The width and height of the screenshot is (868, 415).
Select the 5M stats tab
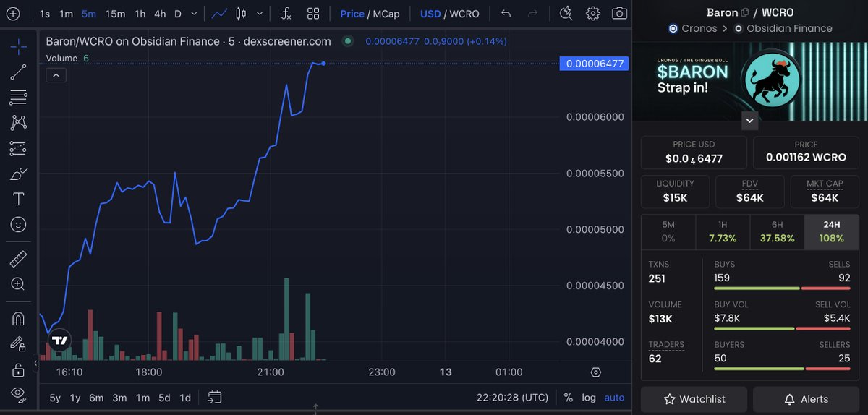[668, 232]
